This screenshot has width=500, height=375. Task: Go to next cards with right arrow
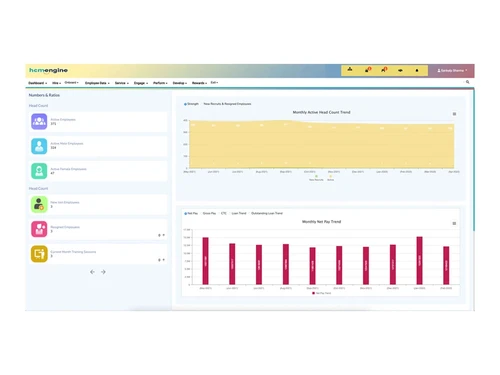point(103,272)
